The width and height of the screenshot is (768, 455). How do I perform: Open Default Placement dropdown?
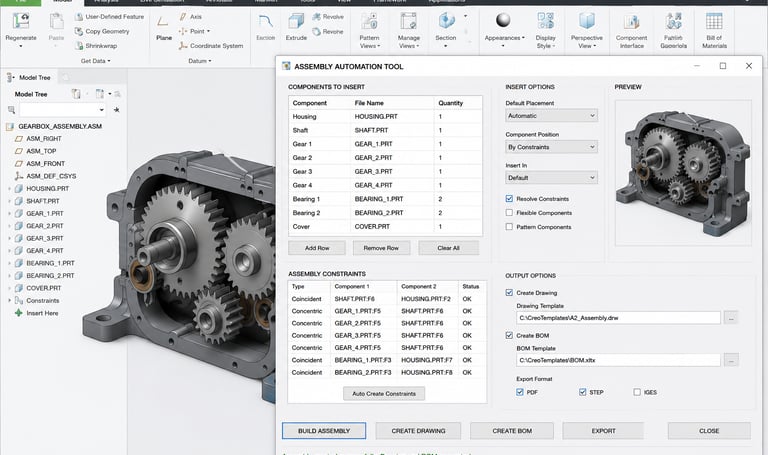coord(552,116)
